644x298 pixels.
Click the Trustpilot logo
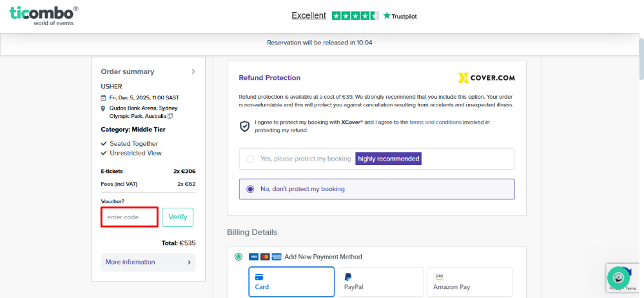400,16
